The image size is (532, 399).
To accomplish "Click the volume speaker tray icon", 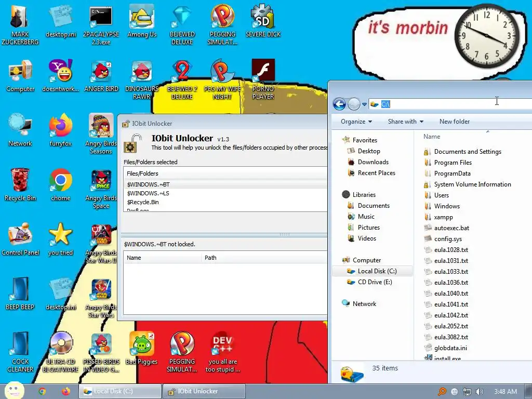I will (x=479, y=392).
